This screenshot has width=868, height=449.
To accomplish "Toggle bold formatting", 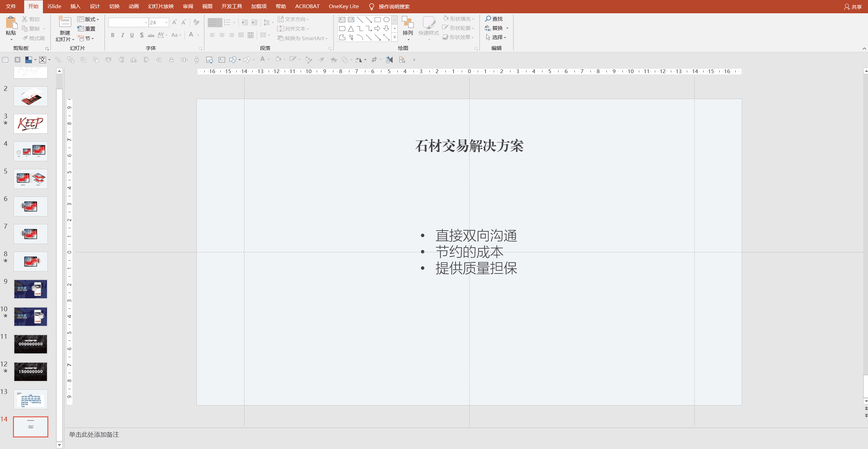I will (x=112, y=35).
